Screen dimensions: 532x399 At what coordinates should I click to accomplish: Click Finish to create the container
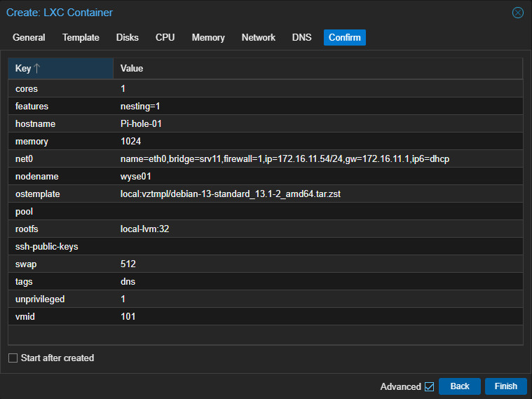tap(505, 386)
